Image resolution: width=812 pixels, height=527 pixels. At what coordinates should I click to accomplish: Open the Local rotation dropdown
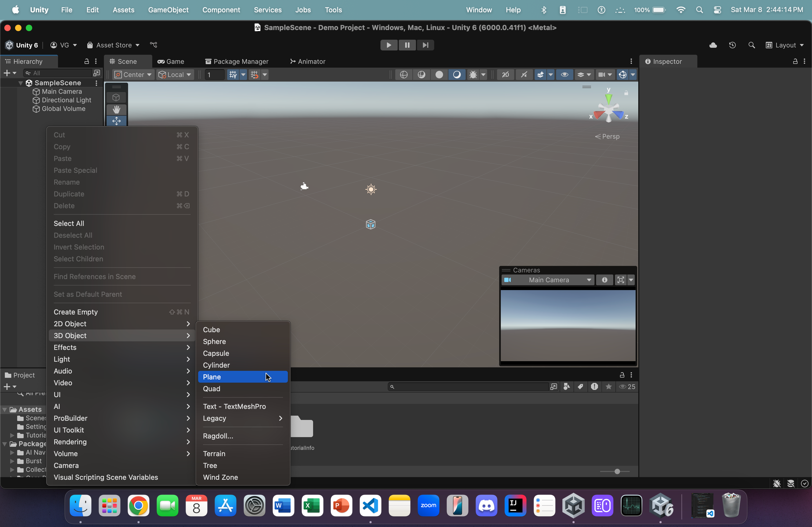point(176,74)
